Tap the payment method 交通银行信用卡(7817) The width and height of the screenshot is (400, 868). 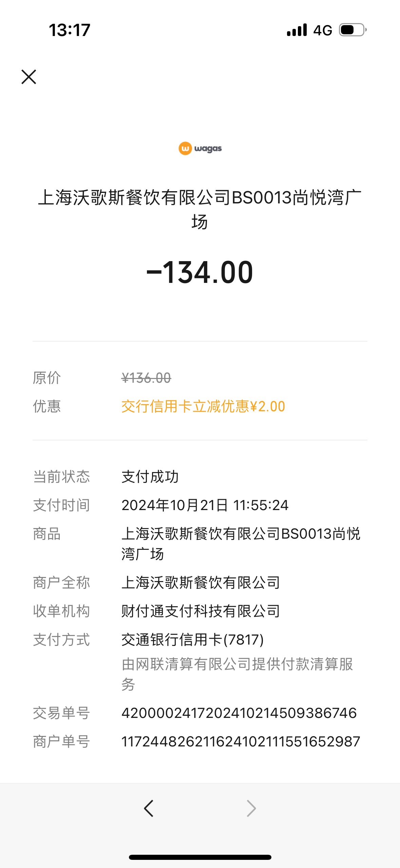coord(193,640)
